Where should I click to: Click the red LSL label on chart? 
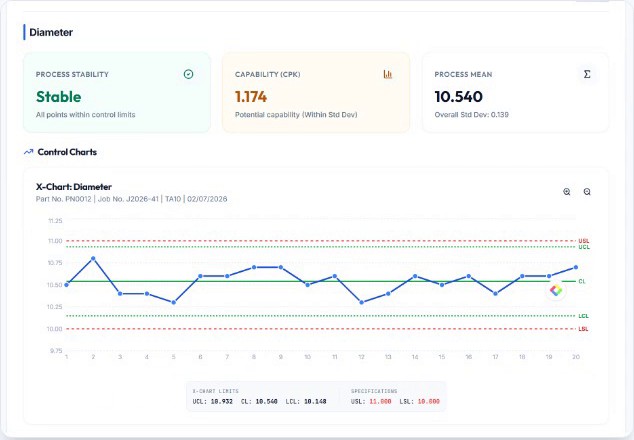click(583, 329)
